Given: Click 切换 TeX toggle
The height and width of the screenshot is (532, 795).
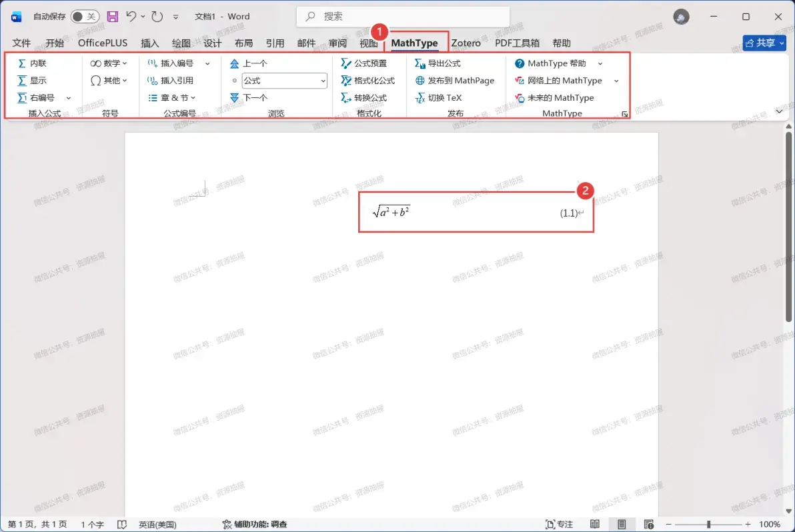Looking at the screenshot, I should [x=439, y=98].
